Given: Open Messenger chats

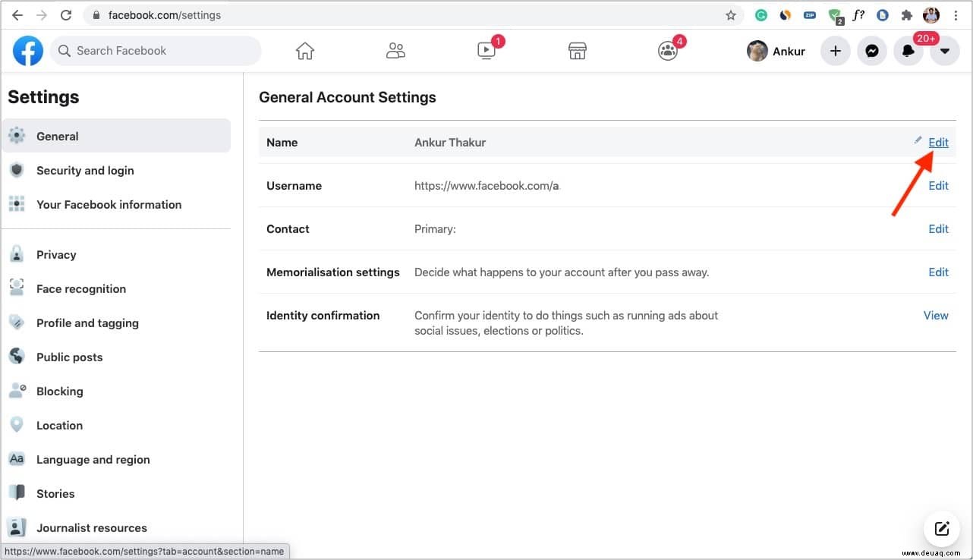Looking at the screenshot, I should point(872,51).
